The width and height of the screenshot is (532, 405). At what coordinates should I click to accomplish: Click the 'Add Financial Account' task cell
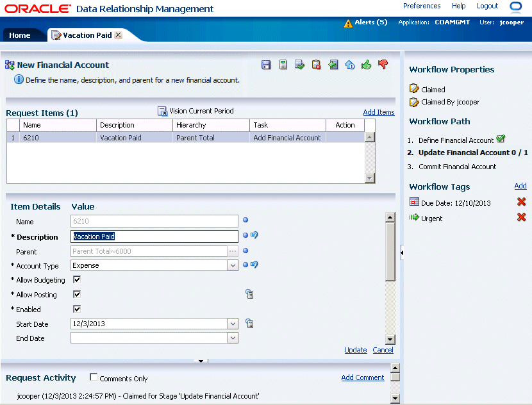(287, 138)
